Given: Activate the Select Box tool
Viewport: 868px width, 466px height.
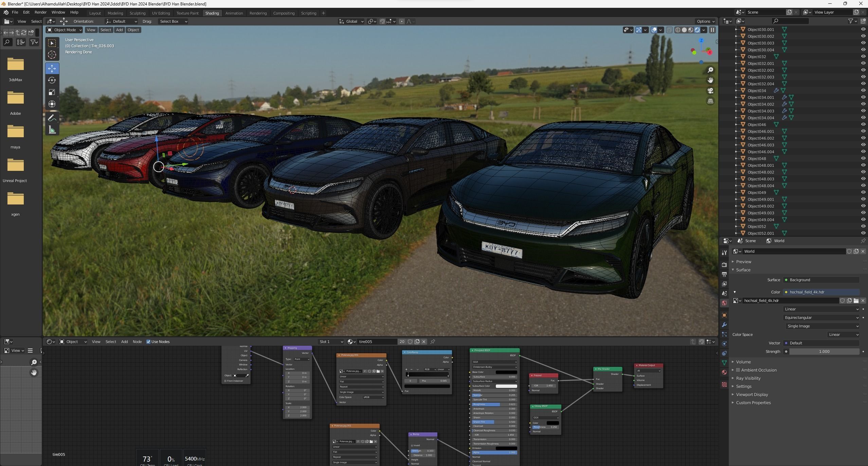Looking at the screenshot, I should [52, 43].
